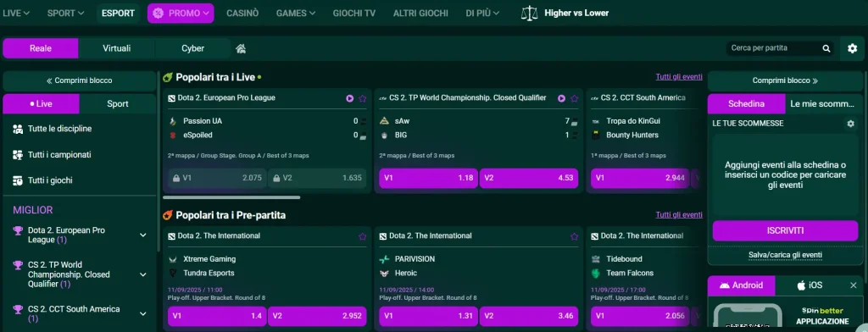Select the Android app tab
This screenshot has width=868, height=332.
(x=741, y=285)
